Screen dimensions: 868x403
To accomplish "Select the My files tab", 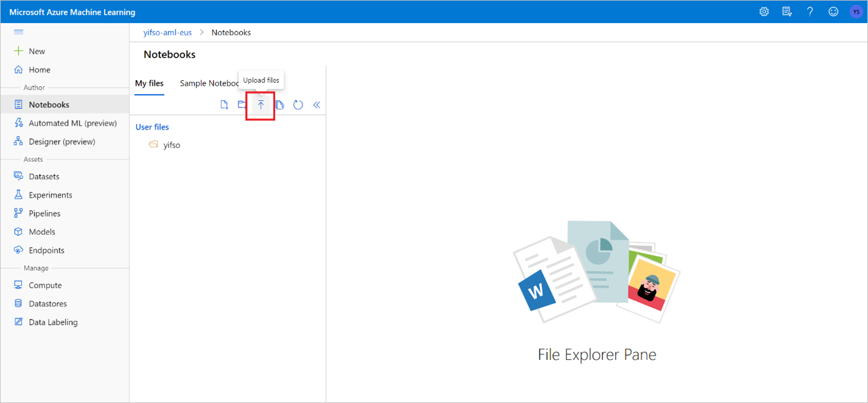I will [x=149, y=83].
